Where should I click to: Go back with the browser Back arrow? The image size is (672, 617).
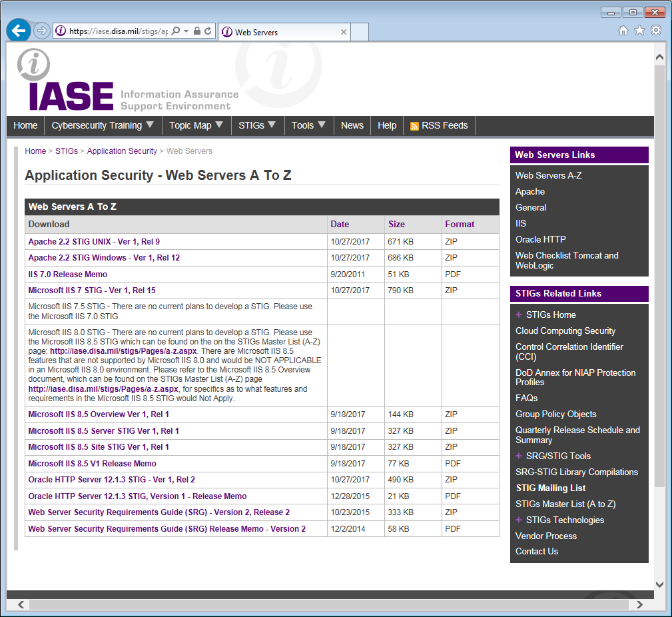tap(19, 31)
